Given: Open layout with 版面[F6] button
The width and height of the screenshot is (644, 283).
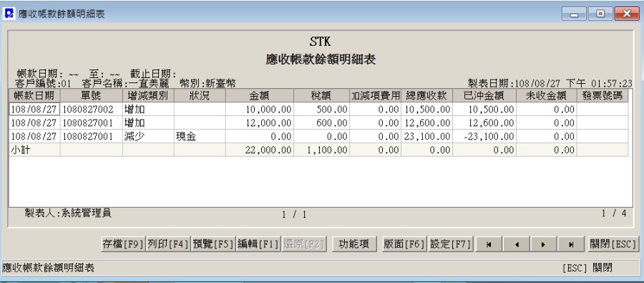Looking at the screenshot, I should [405, 244].
